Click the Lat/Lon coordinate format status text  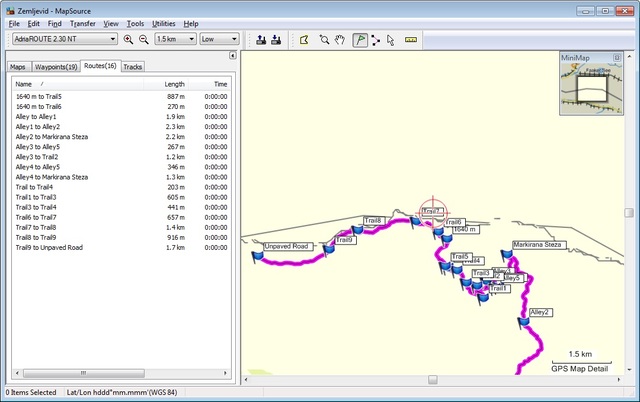[122, 392]
